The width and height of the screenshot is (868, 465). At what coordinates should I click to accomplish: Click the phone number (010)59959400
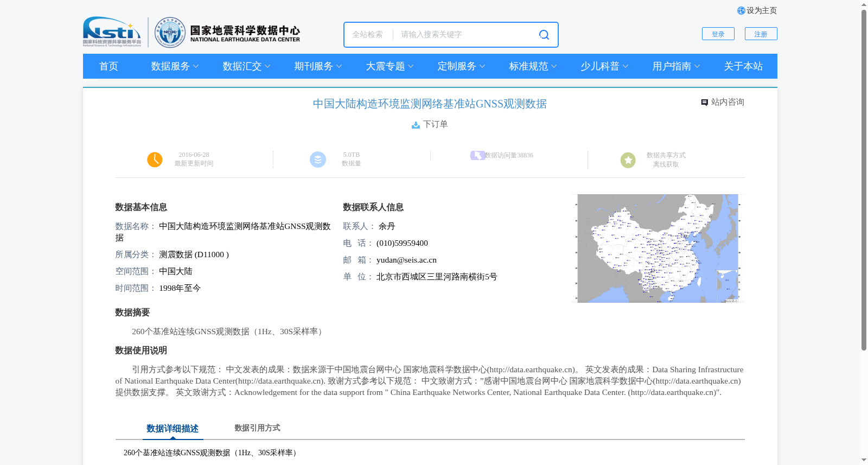click(x=402, y=243)
